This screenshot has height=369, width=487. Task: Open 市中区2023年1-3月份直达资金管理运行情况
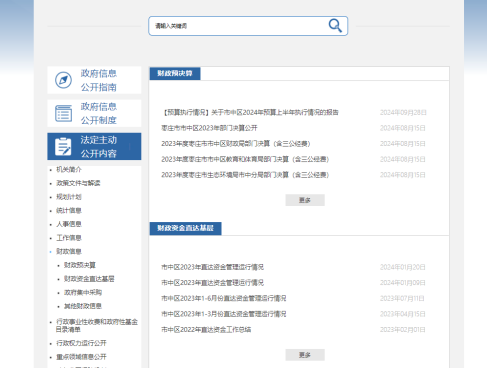tap(224, 314)
